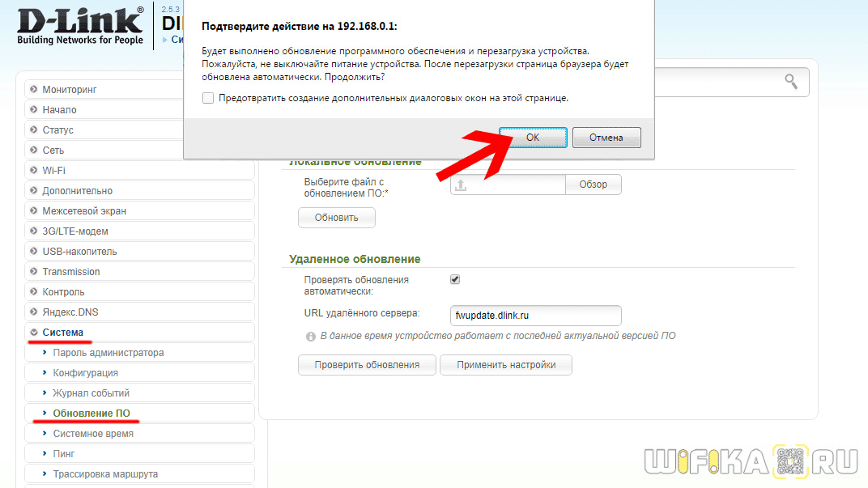Click the bullet icon next to Wi-Fi
This screenshot has width=868, height=488.
(34, 171)
